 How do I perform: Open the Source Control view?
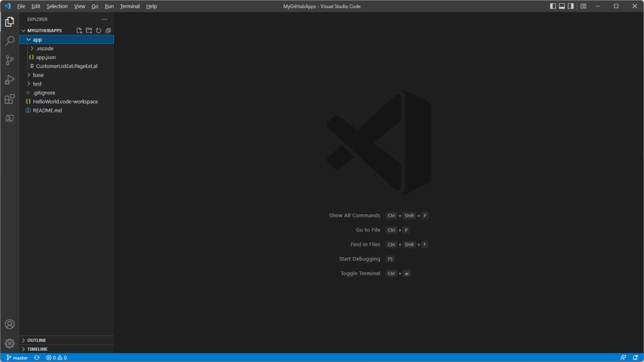pyautogui.click(x=9, y=60)
